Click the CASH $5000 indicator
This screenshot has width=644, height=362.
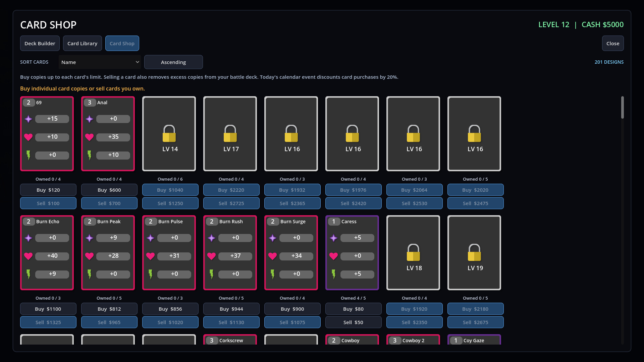point(602,24)
